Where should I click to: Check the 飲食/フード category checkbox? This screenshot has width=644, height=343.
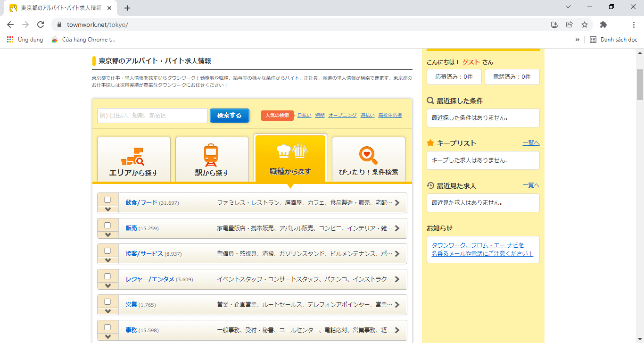[107, 200]
